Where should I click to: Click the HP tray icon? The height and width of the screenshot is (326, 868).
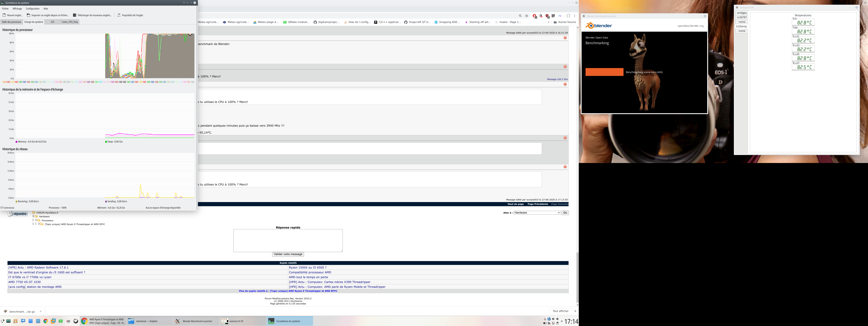pyautogui.click(x=549, y=319)
